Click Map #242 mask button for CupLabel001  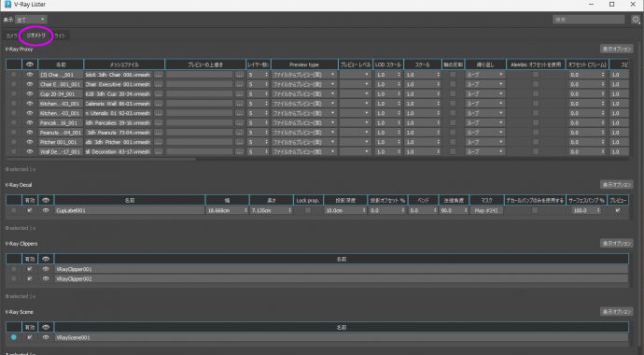[486, 210]
